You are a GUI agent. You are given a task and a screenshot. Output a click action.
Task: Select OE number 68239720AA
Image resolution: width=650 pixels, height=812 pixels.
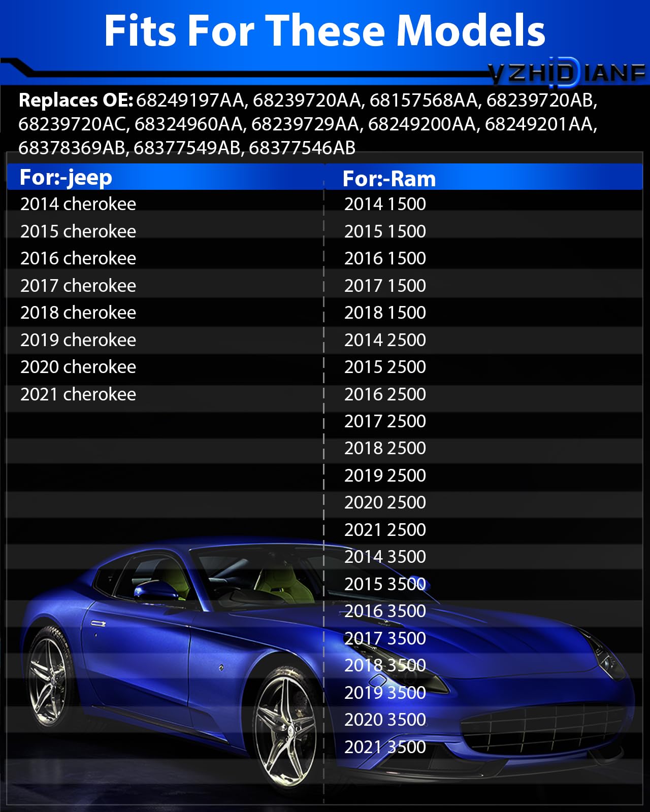(x=308, y=100)
